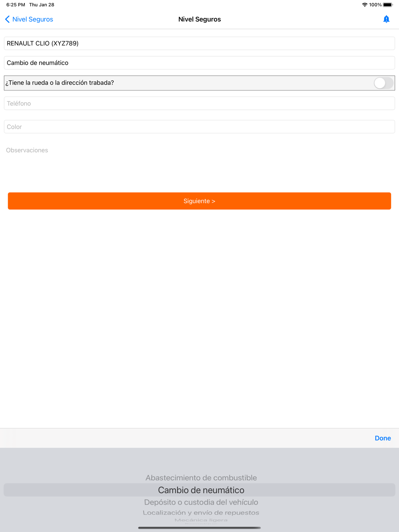This screenshot has width=399, height=532.
Task: Choose Depósito o custodia del vehículo option
Action: (201, 502)
